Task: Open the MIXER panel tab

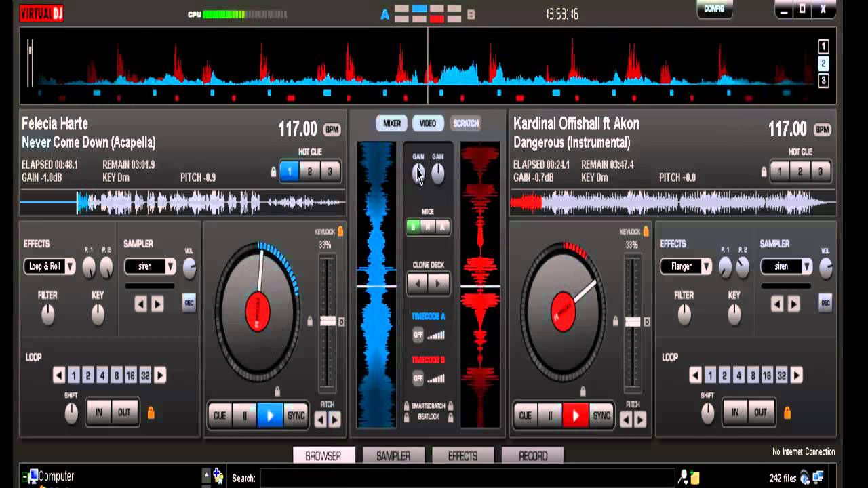Action: point(391,123)
